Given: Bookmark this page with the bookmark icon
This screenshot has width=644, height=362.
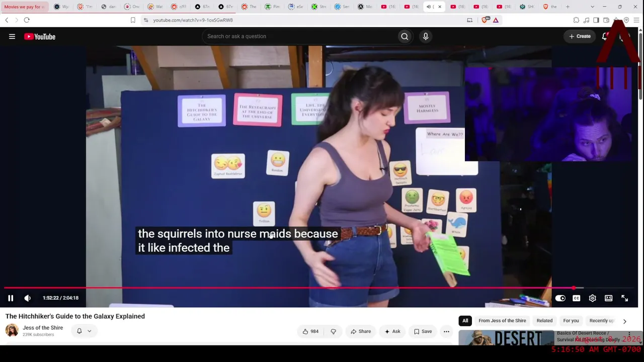Looking at the screenshot, I should click(x=133, y=20).
